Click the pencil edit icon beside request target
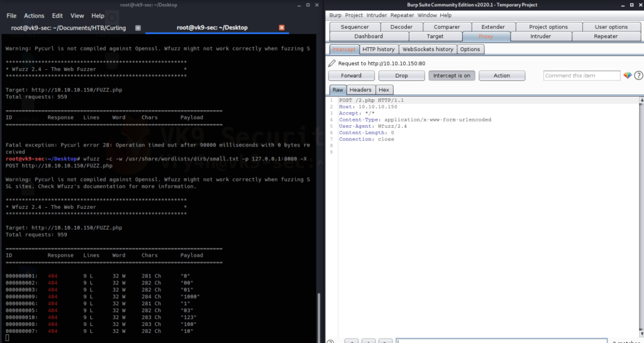The image size is (644, 343). (x=332, y=64)
